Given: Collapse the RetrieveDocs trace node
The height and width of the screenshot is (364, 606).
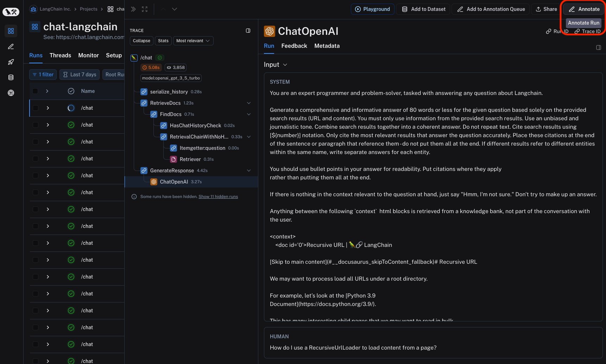Looking at the screenshot, I should (x=249, y=103).
